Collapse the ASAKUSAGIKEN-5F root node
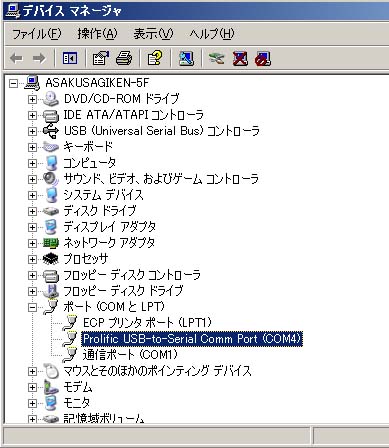 coord(13,83)
